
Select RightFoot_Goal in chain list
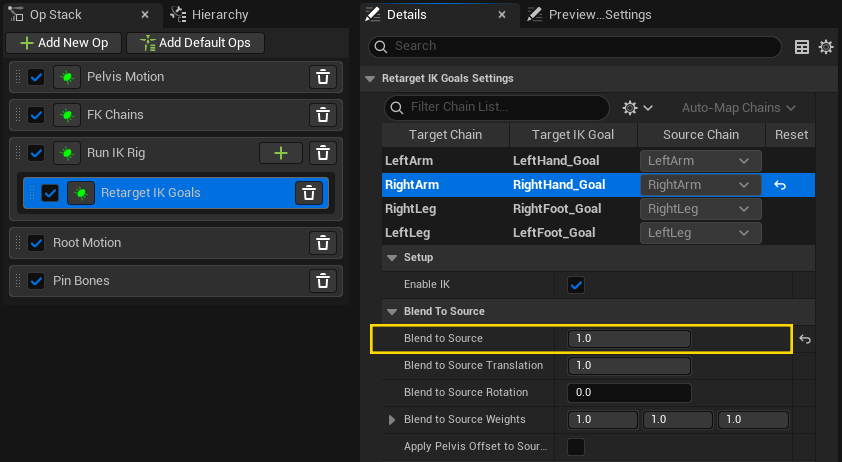click(557, 209)
